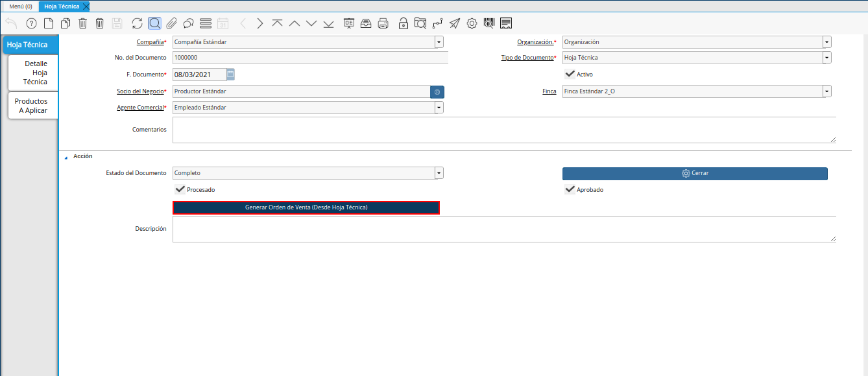Open the Agente Comercial dropdown
This screenshot has height=376, width=868.
(x=439, y=108)
